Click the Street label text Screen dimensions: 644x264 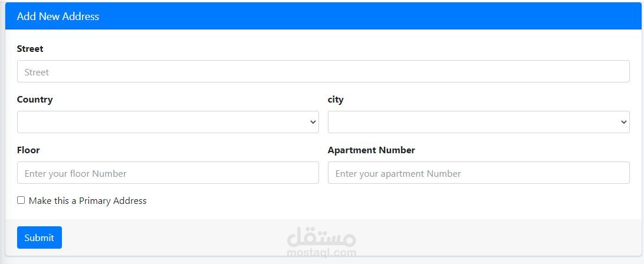(30, 49)
